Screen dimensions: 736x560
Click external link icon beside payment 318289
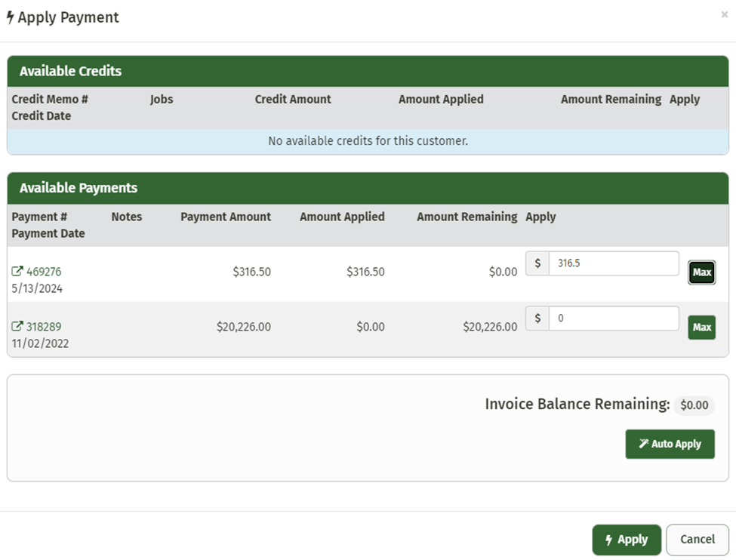(x=17, y=327)
